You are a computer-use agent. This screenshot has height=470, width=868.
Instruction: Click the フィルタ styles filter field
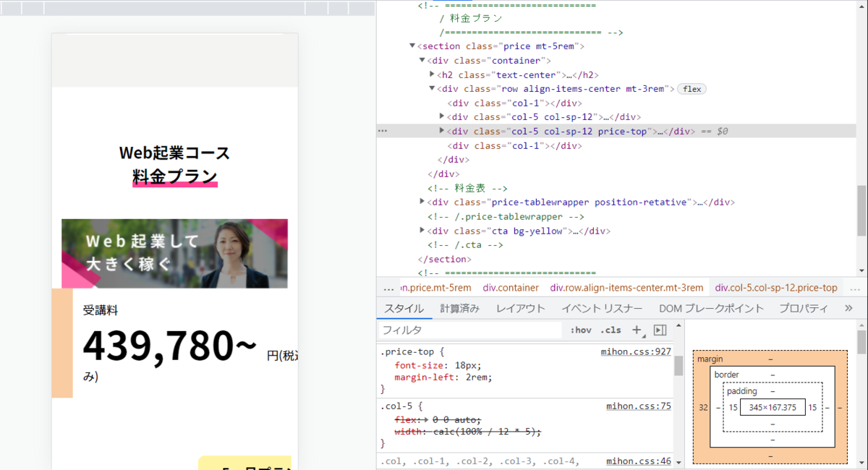(x=470, y=330)
